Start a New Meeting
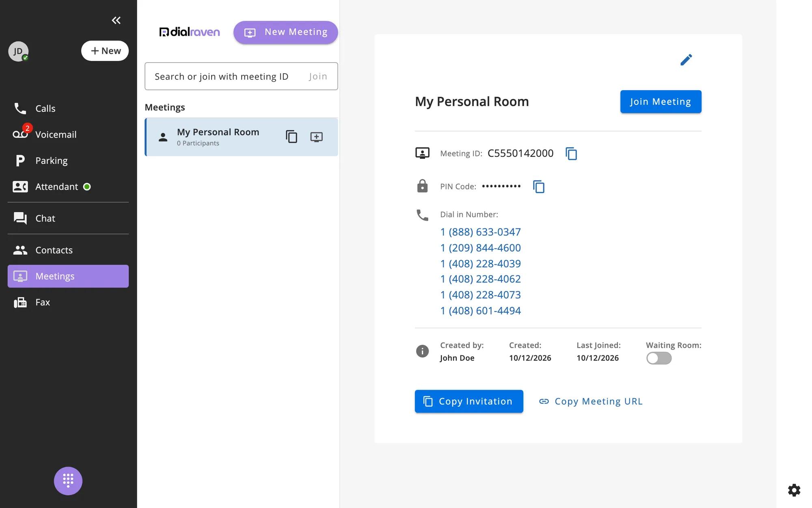The width and height of the screenshot is (812, 508). pos(285,32)
